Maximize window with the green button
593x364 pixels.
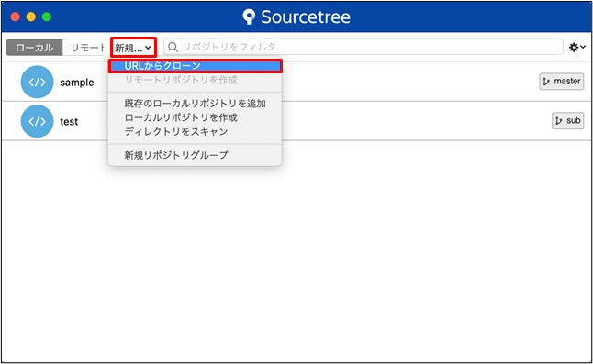point(47,17)
